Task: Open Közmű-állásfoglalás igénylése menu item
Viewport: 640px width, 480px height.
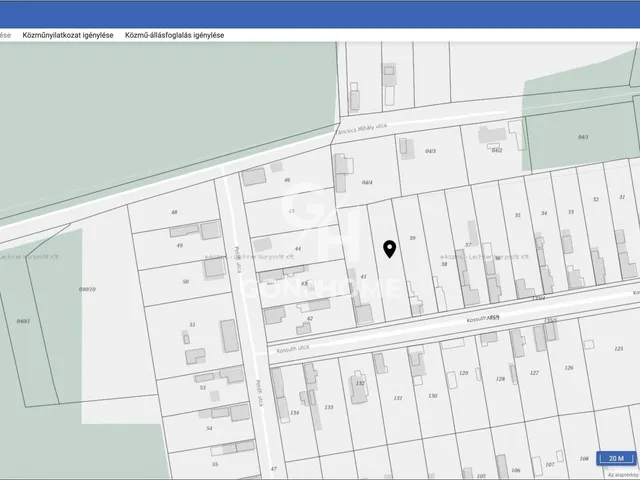Action: (174, 35)
